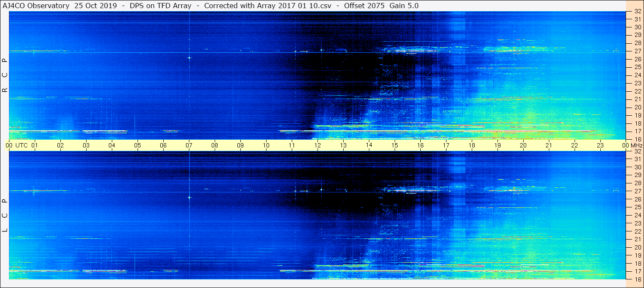644x288 pixels.
Task: Click the 16 MHz label in LCP panel
Action: [638, 279]
